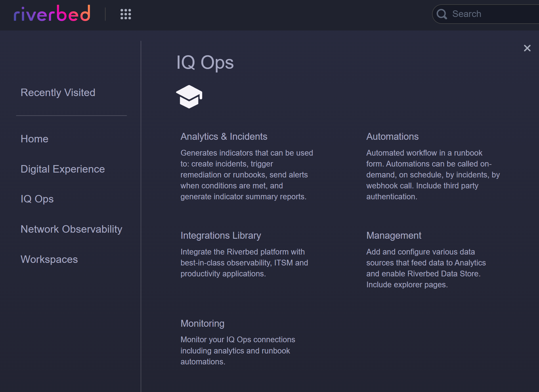The image size is (539, 392).
Task: Click Automations description about runbook workflows
Action: tap(433, 175)
